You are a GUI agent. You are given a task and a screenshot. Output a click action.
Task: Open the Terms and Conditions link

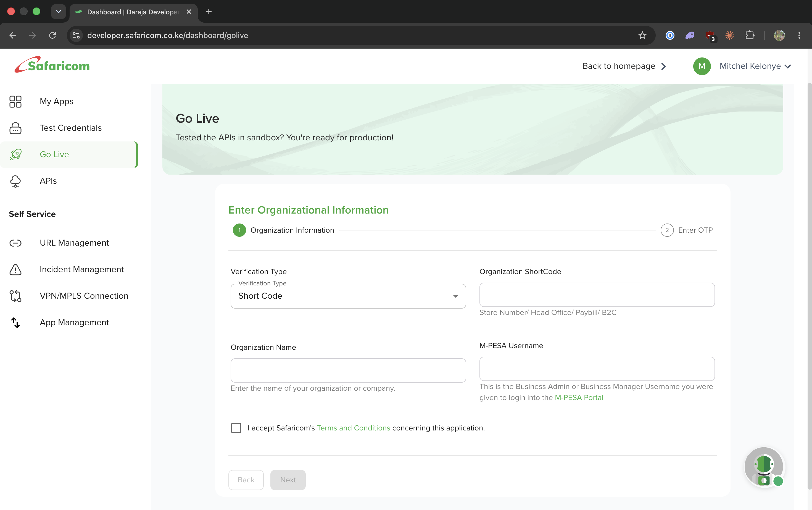pos(354,428)
